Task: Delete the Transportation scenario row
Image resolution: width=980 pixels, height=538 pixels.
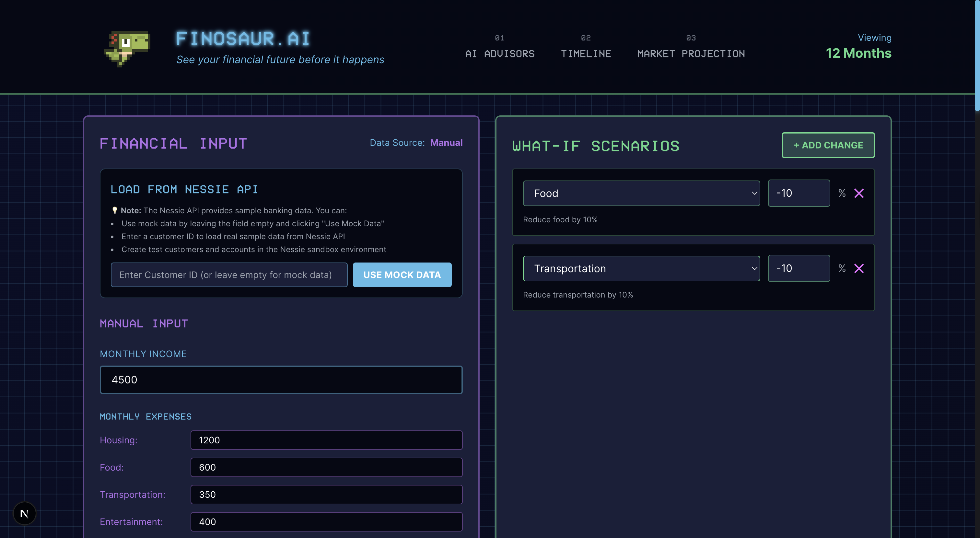Action: tap(859, 269)
